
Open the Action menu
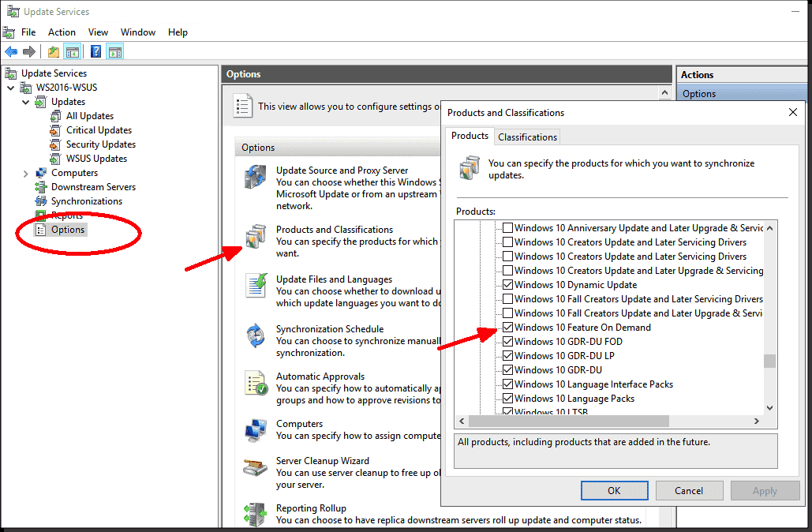(x=62, y=32)
